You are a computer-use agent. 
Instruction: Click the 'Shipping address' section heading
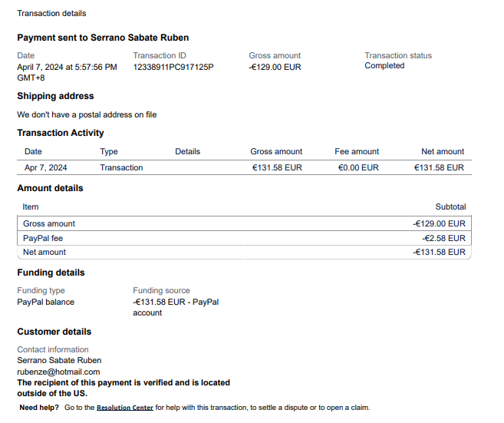click(x=55, y=96)
